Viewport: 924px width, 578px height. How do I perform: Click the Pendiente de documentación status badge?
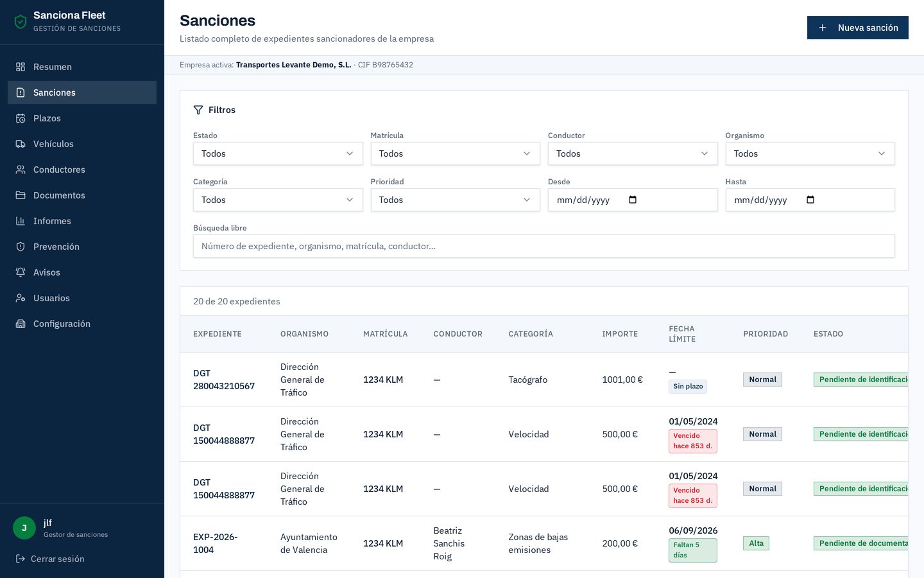pos(861,543)
